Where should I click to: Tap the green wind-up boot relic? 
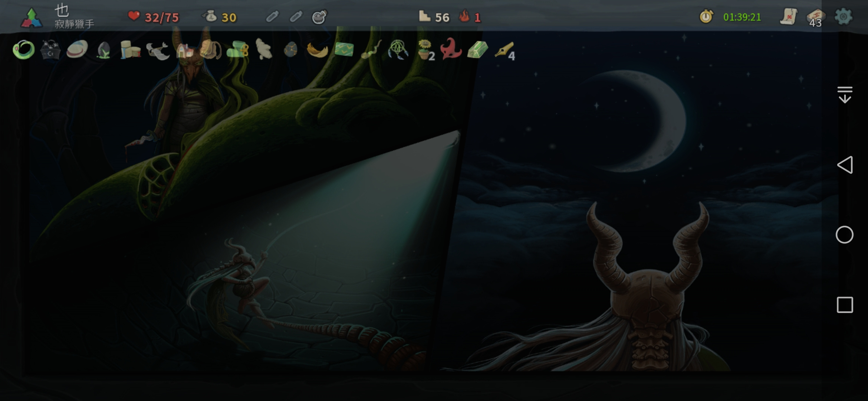(237, 50)
